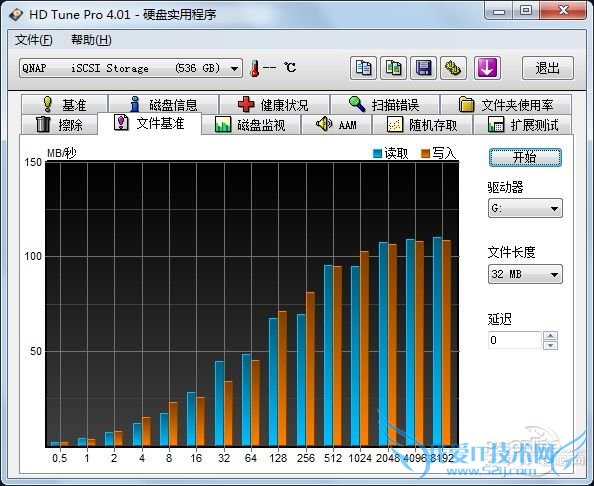This screenshot has height=486, width=594.
Task: Switch to the 擦除 tab label
Action: pos(70,125)
